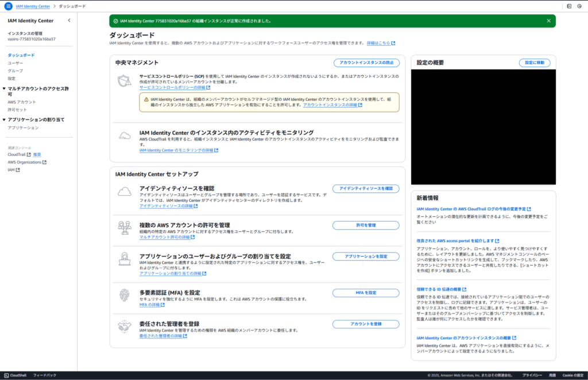Collapse the IAM Identity Center sidebar
This screenshot has width=588, height=380.
(69, 21)
